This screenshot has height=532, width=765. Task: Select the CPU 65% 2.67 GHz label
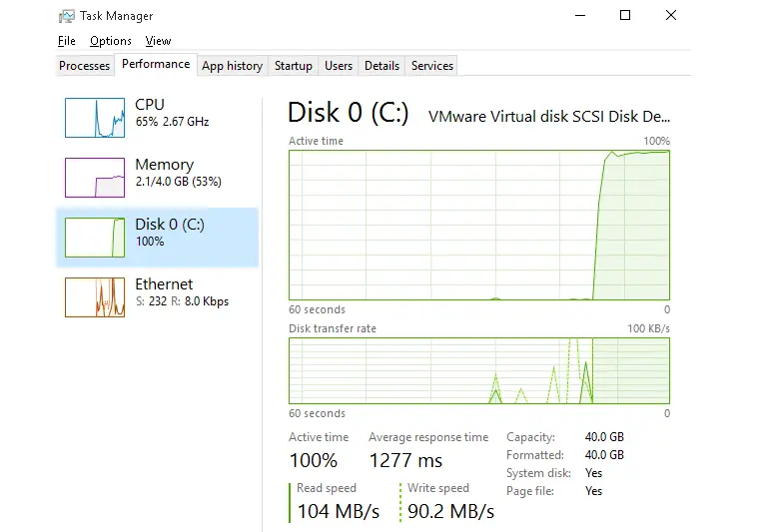[x=172, y=113]
